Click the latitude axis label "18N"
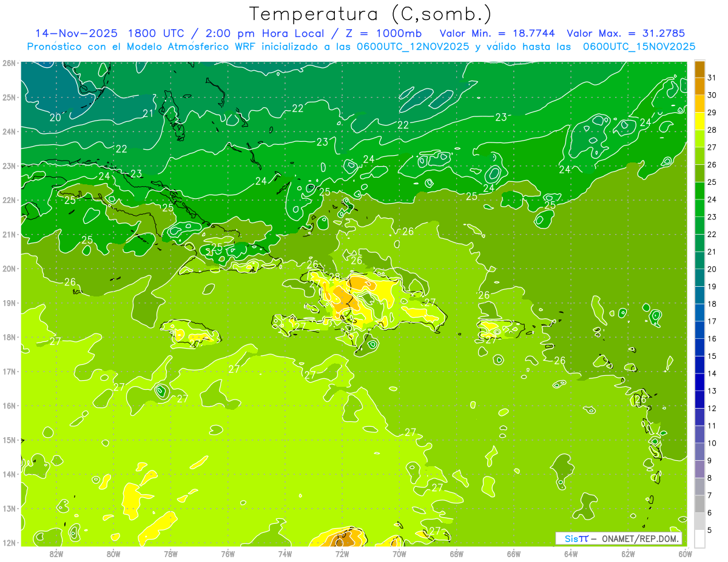The height and width of the screenshot is (562, 728). (x=8, y=337)
